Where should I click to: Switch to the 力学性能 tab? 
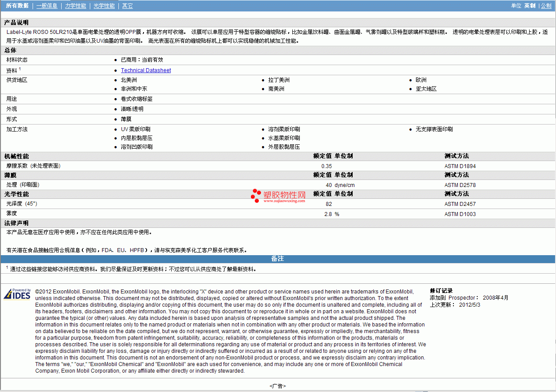(x=76, y=6)
